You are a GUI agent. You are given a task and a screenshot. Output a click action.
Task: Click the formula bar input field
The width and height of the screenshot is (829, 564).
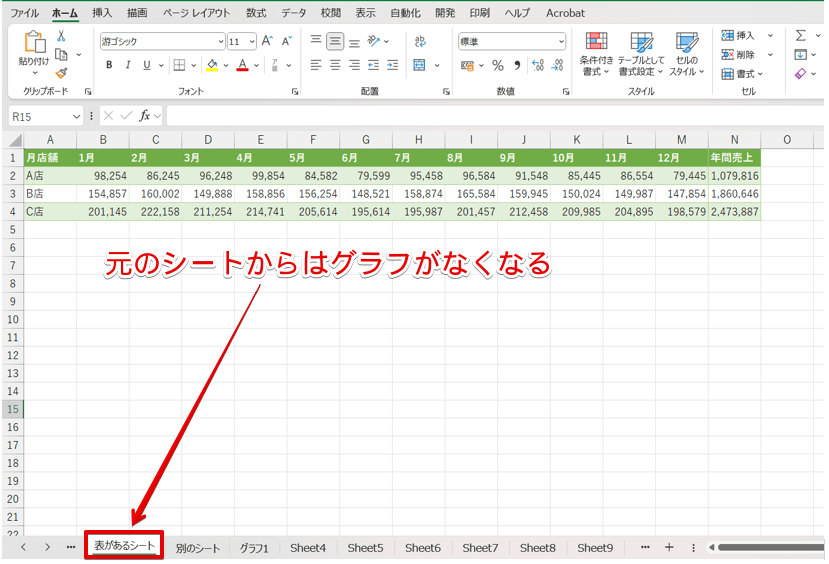tap(494, 116)
